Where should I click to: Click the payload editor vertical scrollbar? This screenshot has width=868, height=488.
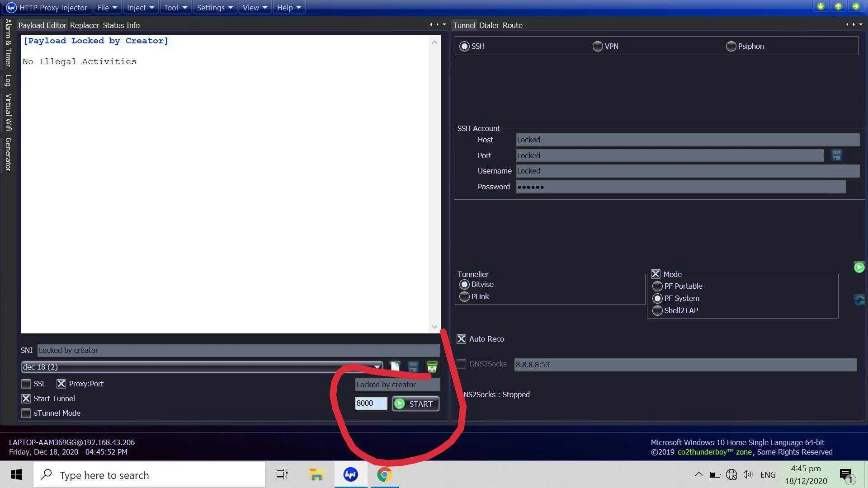[434, 184]
